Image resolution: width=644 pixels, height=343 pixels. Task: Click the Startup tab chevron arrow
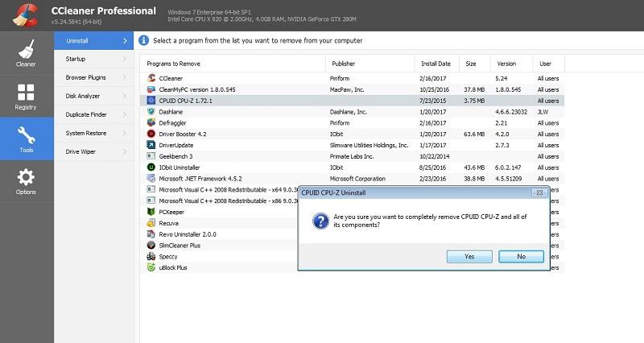pos(125,59)
